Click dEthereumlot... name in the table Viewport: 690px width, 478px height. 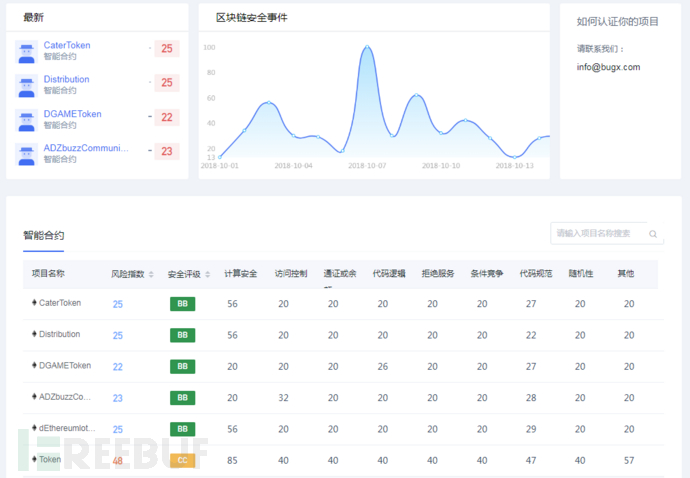(x=67, y=428)
